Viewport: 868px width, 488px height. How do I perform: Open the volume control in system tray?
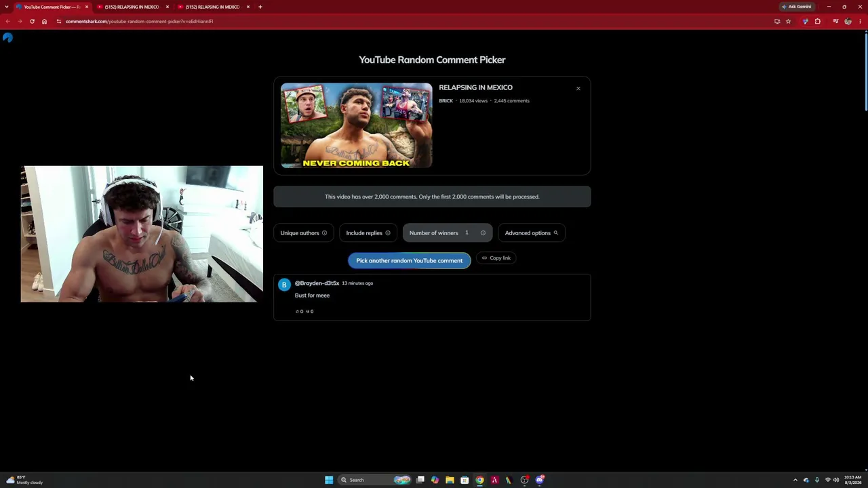coord(836,480)
